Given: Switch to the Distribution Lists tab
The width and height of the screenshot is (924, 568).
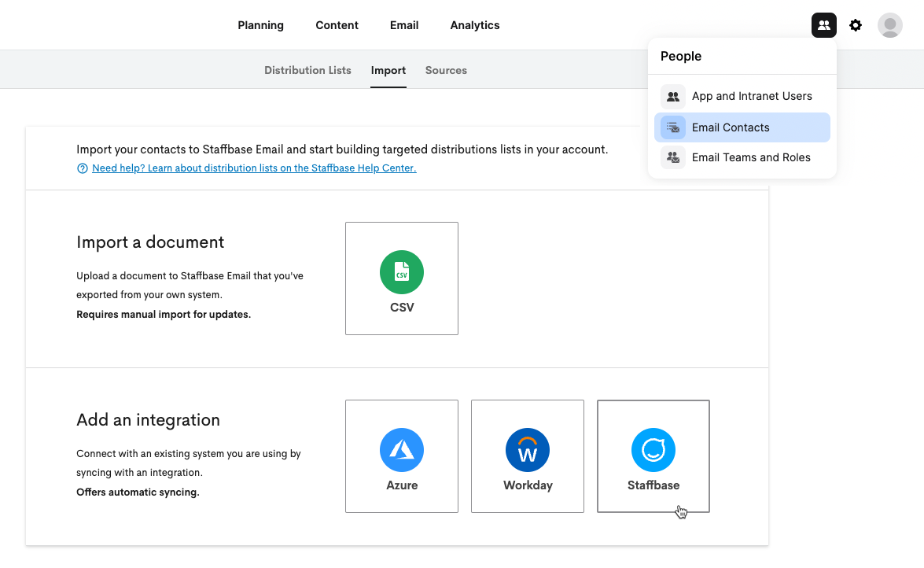Looking at the screenshot, I should 307,70.
